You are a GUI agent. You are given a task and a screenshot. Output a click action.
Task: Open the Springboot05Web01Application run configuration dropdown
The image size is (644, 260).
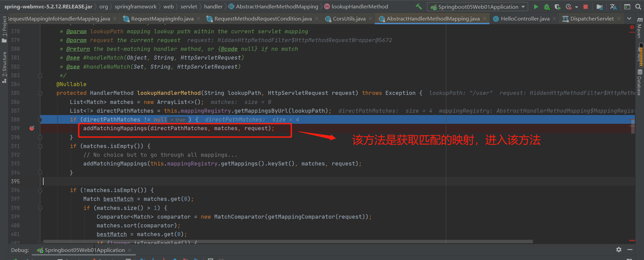click(x=477, y=7)
